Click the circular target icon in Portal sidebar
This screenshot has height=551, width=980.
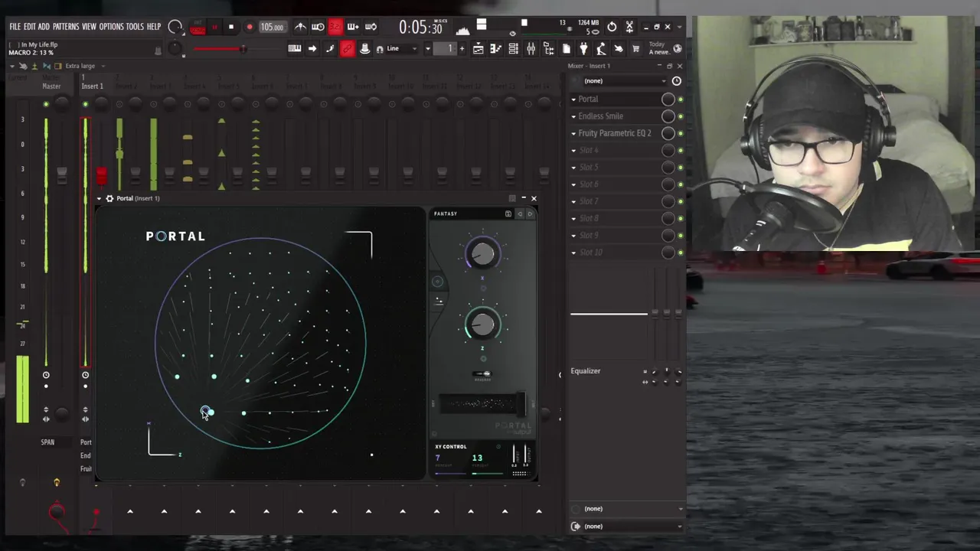[x=437, y=282]
